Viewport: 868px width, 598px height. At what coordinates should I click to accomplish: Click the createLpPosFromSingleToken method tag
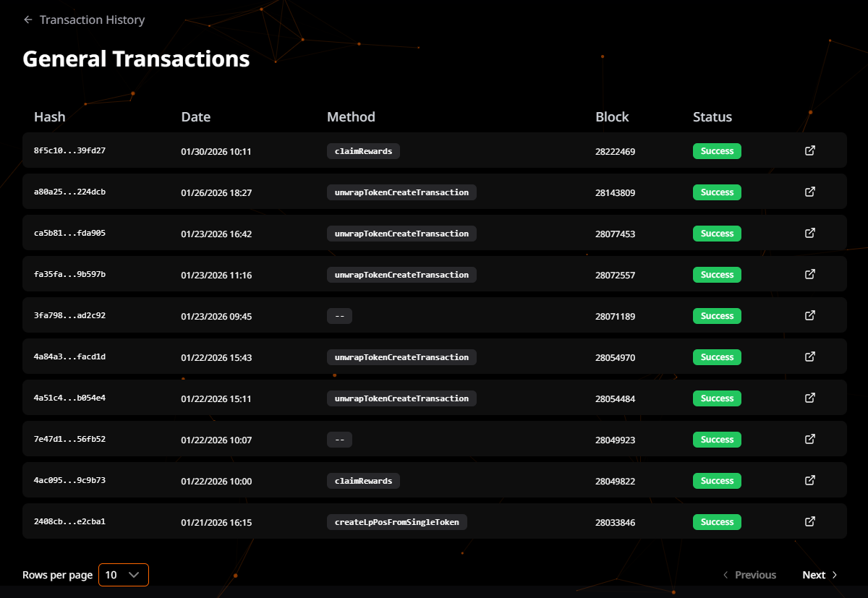click(397, 522)
